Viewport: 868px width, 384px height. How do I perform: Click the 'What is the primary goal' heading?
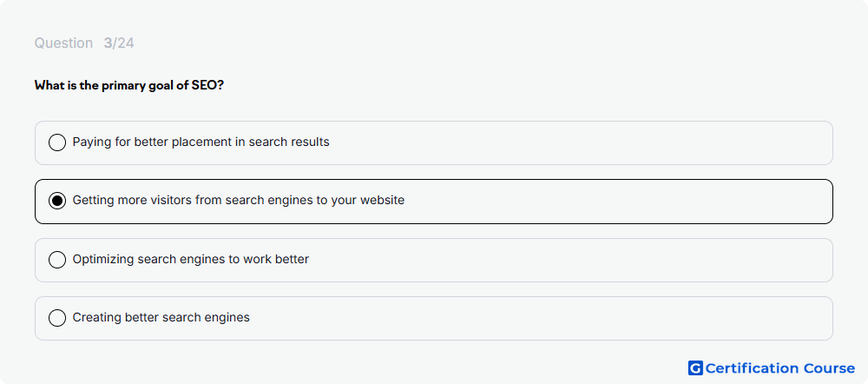coord(129,85)
